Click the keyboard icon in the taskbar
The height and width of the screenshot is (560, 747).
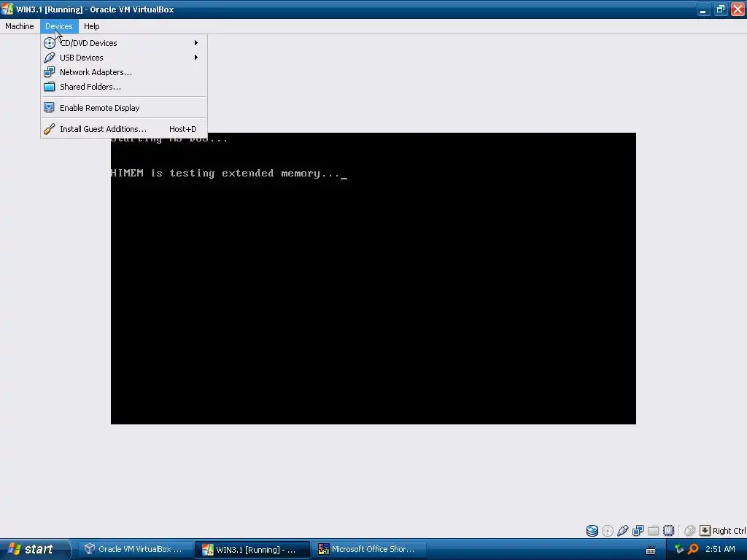point(651,550)
